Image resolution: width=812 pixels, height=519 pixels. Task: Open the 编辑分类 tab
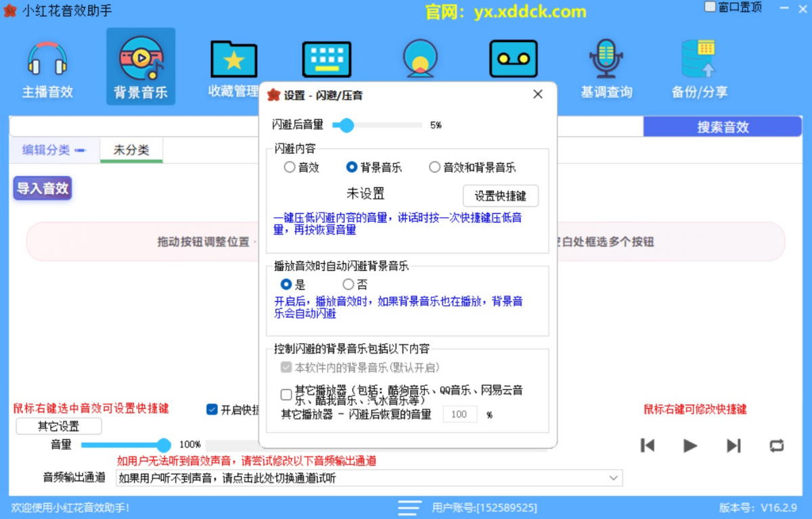47,149
